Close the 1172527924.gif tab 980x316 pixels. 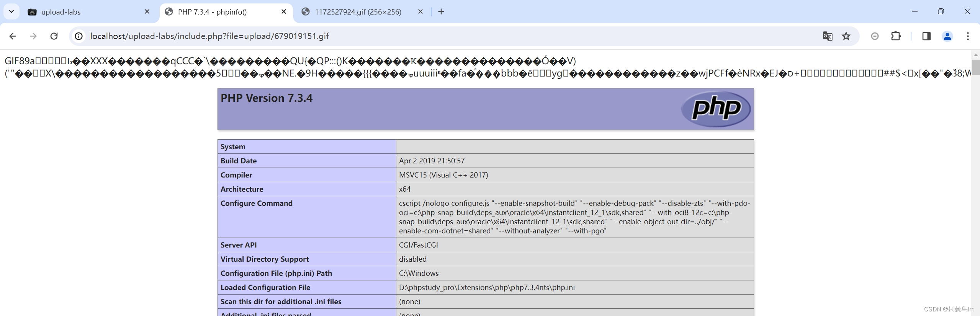[x=420, y=12]
